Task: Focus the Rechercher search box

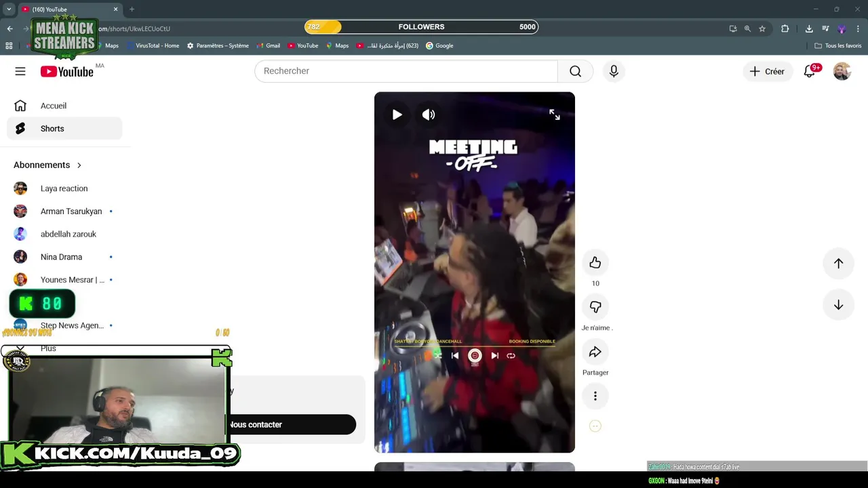Action: (x=406, y=71)
